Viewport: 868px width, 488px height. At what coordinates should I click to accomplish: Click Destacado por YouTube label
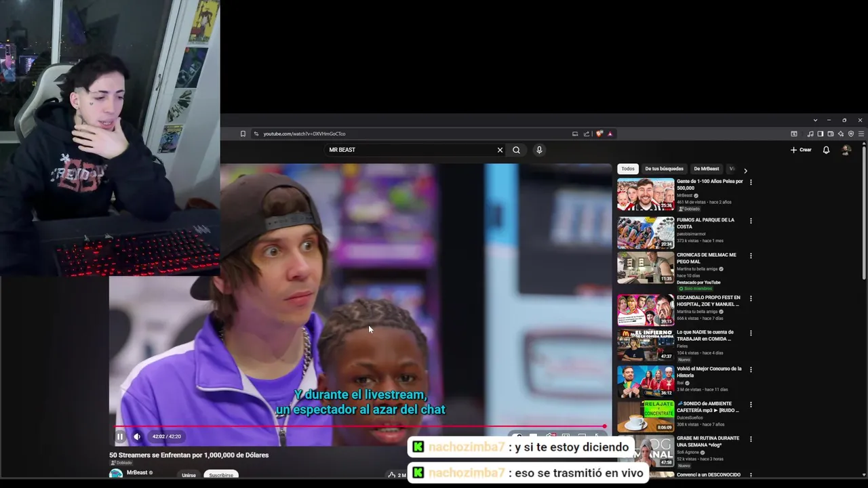pyautogui.click(x=698, y=283)
